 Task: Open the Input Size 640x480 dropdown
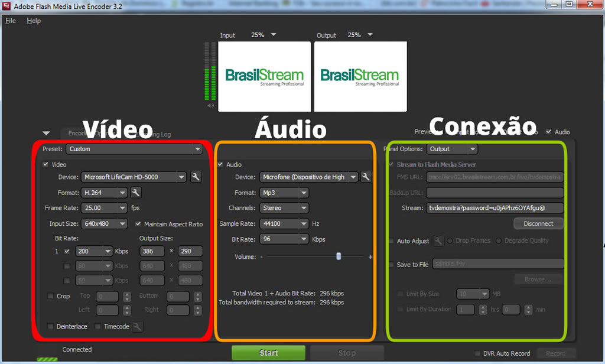pos(104,223)
